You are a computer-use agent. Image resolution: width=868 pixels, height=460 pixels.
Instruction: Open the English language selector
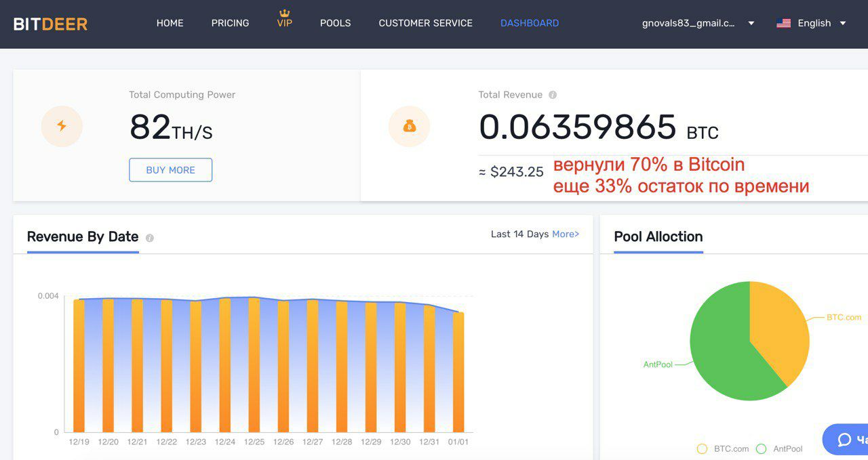811,23
